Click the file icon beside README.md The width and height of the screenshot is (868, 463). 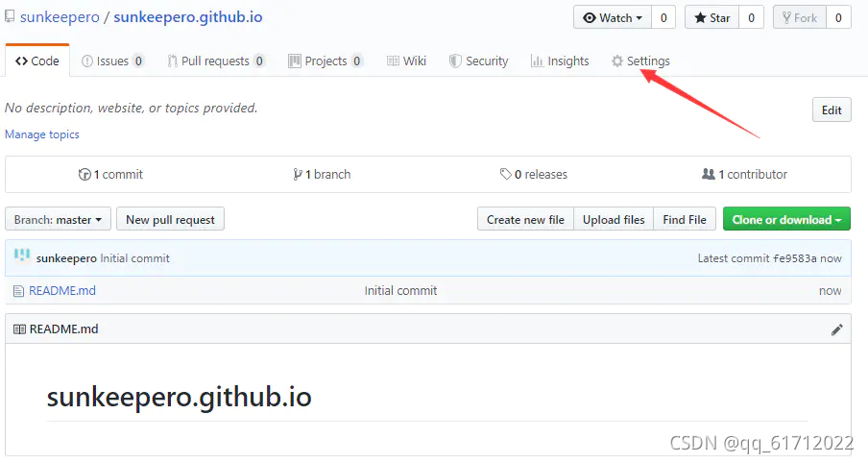click(19, 291)
